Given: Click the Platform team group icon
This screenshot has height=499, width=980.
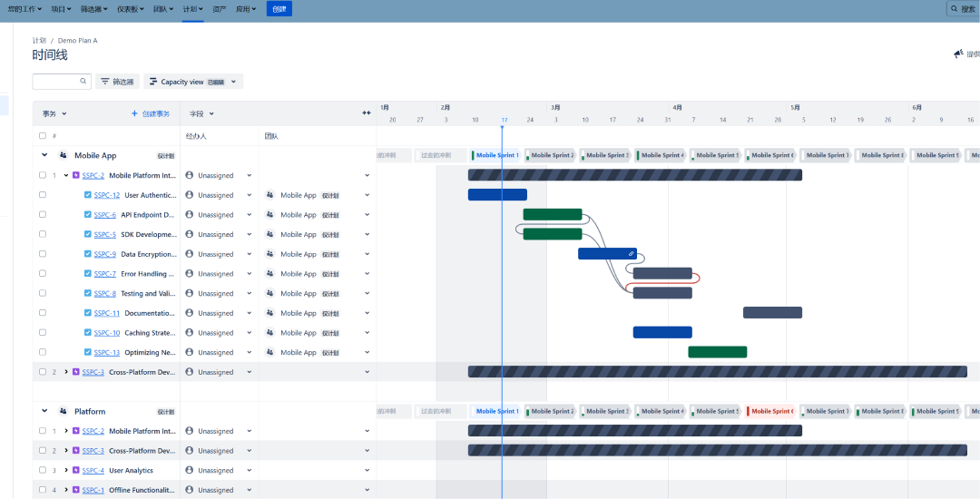Looking at the screenshot, I should click(64, 412).
